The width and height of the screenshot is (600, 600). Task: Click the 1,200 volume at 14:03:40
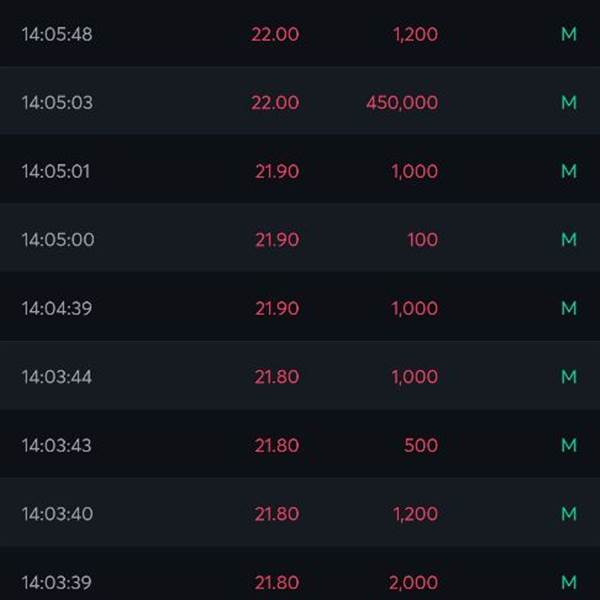click(416, 514)
